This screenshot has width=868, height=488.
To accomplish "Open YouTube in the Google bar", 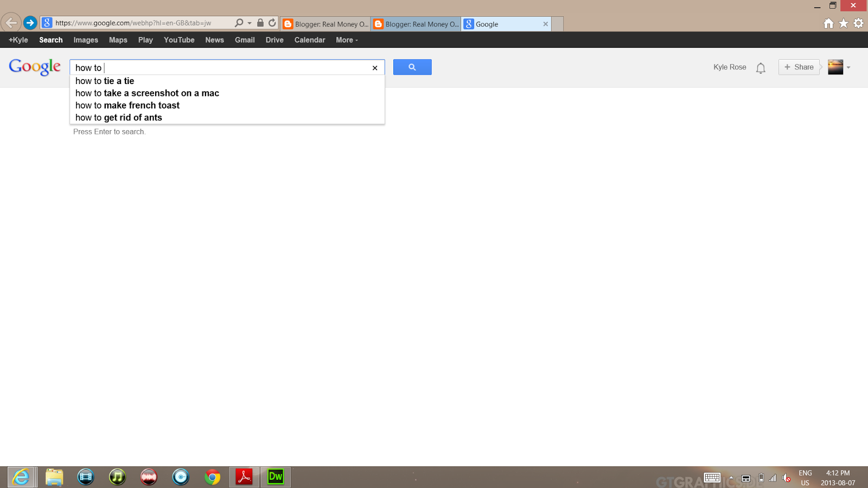I will click(179, 40).
